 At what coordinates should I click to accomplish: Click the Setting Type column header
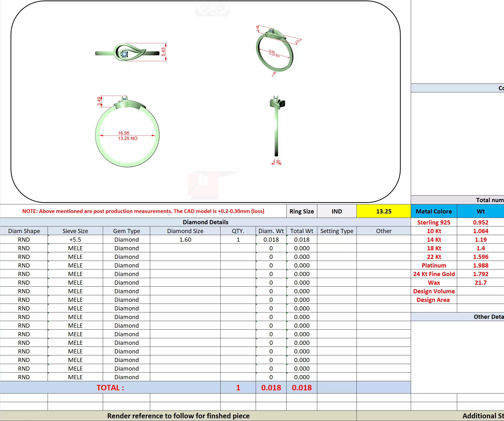[337, 231]
